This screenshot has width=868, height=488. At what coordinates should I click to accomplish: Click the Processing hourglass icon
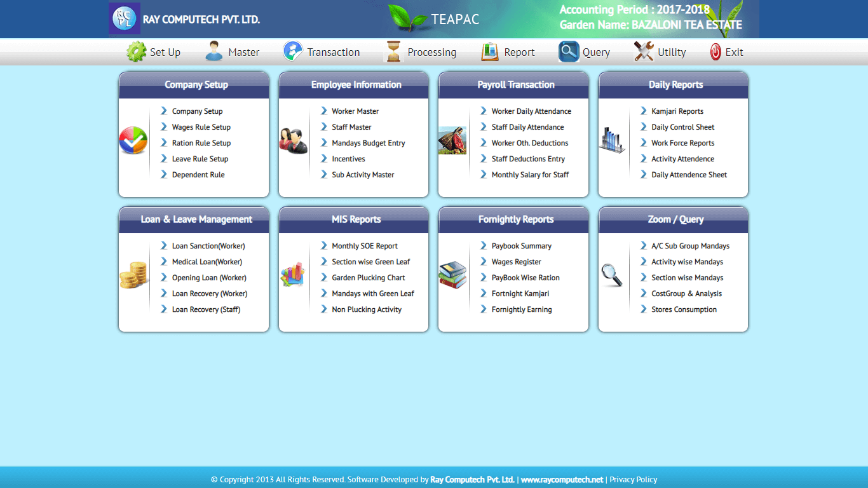pyautogui.click(x=394, y=51)
